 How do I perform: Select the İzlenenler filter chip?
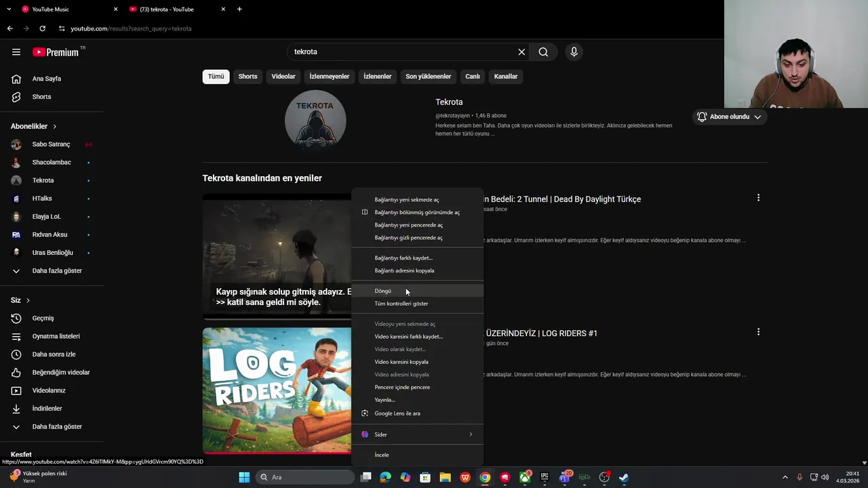378,77
